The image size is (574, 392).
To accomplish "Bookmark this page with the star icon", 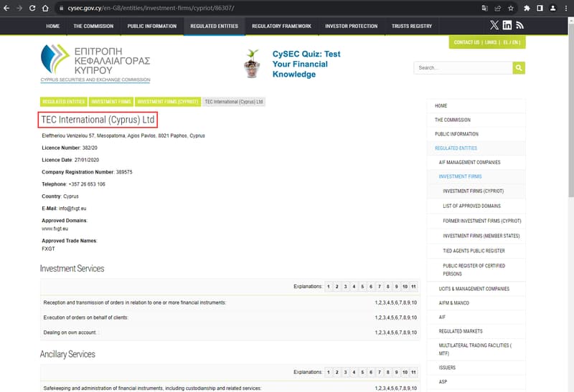I will tap(510, 8).
